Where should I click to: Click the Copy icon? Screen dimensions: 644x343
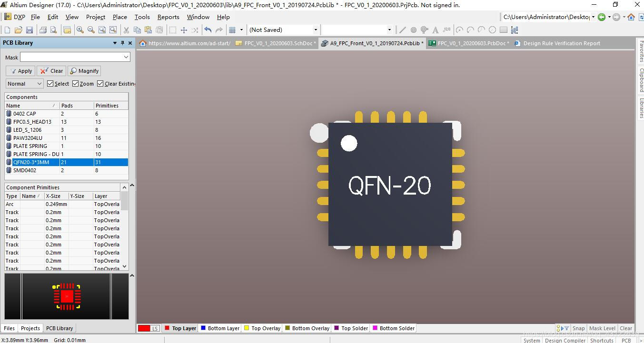(137, 30)
